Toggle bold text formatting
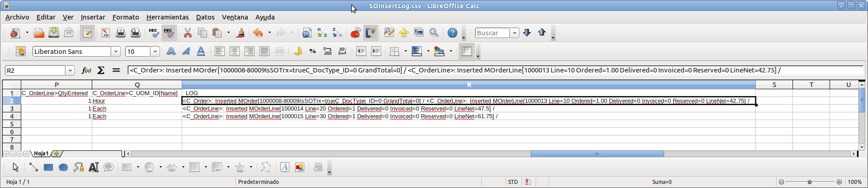868x188 pixels. [171, 51]
